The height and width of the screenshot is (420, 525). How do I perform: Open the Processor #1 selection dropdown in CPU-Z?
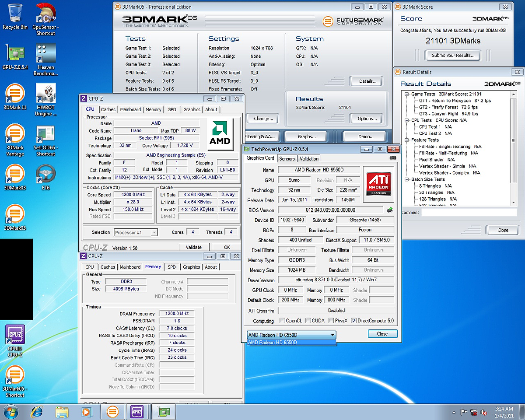pos(136,232)
